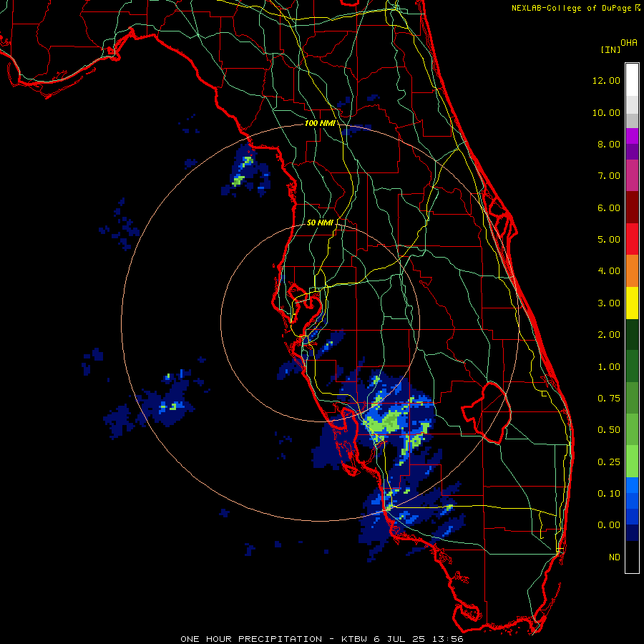The height and width of the screenshot is (644, 644).
Task: Click the 3.00 legend value
Action: pos(609,303)
